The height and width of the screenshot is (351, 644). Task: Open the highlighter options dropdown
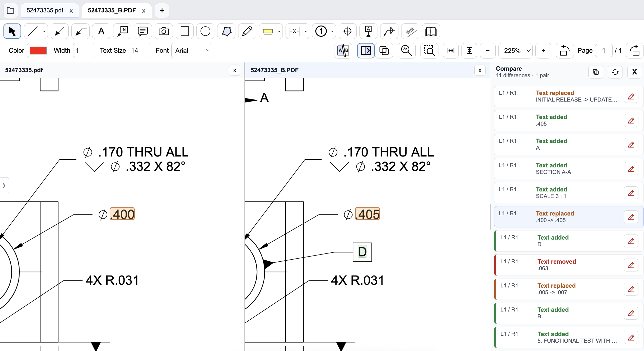[x=279, y=31]
